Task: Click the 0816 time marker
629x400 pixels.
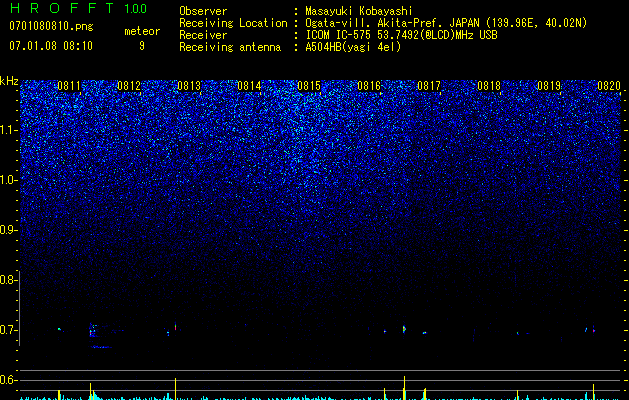Action: 369,86
